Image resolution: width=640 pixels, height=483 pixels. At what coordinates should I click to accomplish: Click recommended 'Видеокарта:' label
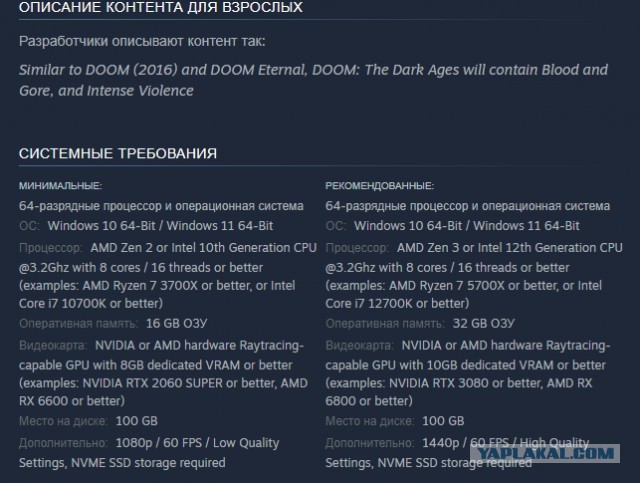click(x=359, y=346)
